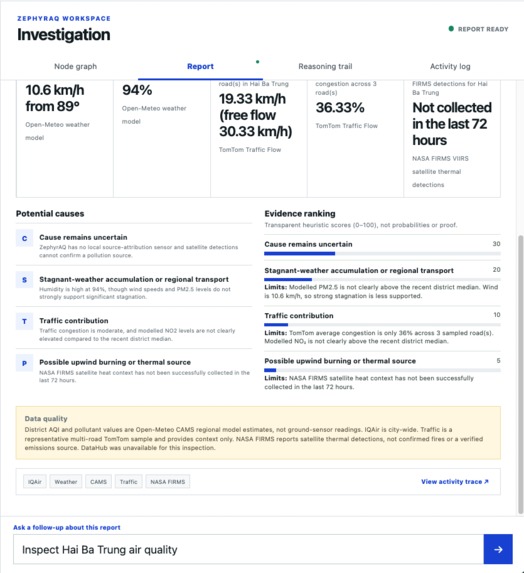Click the blue arrow submit button
The width and height of the screenshot is (524, 573).
coord(498,549)
